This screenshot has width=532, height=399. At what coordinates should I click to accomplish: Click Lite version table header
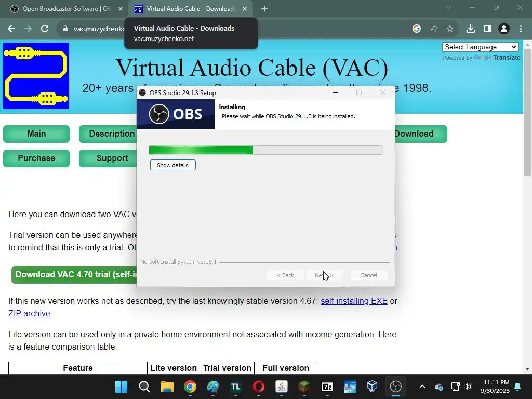[174, 368]
